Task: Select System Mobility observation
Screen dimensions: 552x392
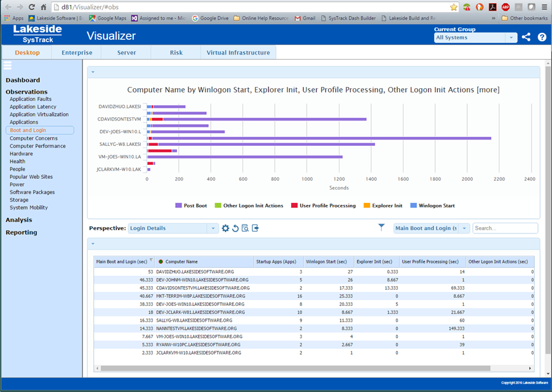Action: click(29, 207)
